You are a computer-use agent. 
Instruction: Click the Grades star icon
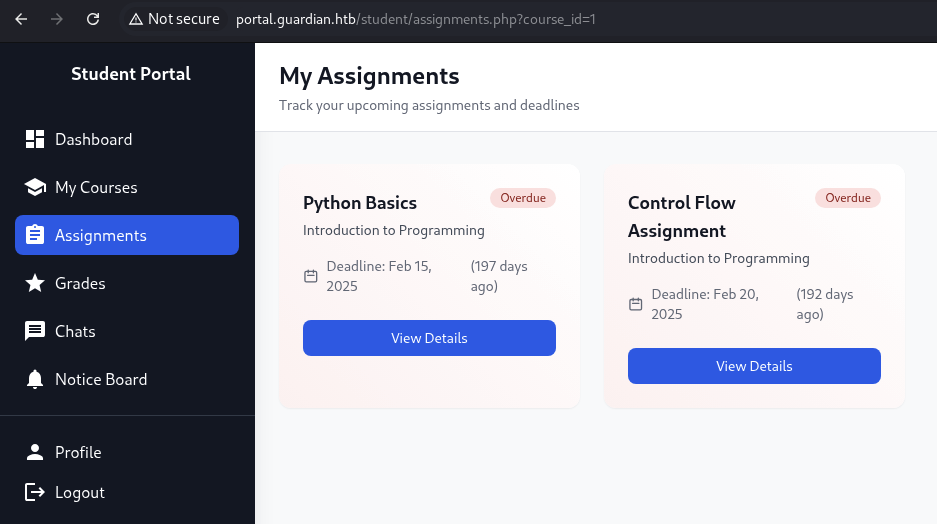(x=35, y=283)
